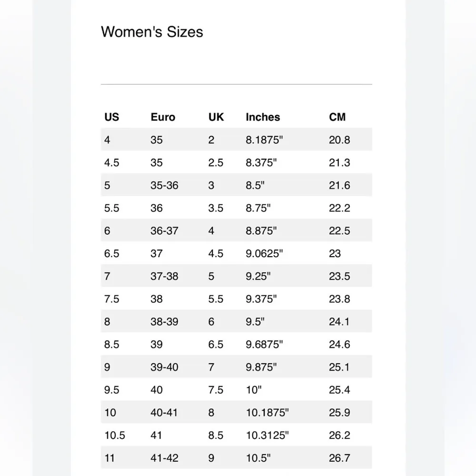Click the Euro 37-38 size cell
The image size is (476, 476).
click(x=164, y=276)
